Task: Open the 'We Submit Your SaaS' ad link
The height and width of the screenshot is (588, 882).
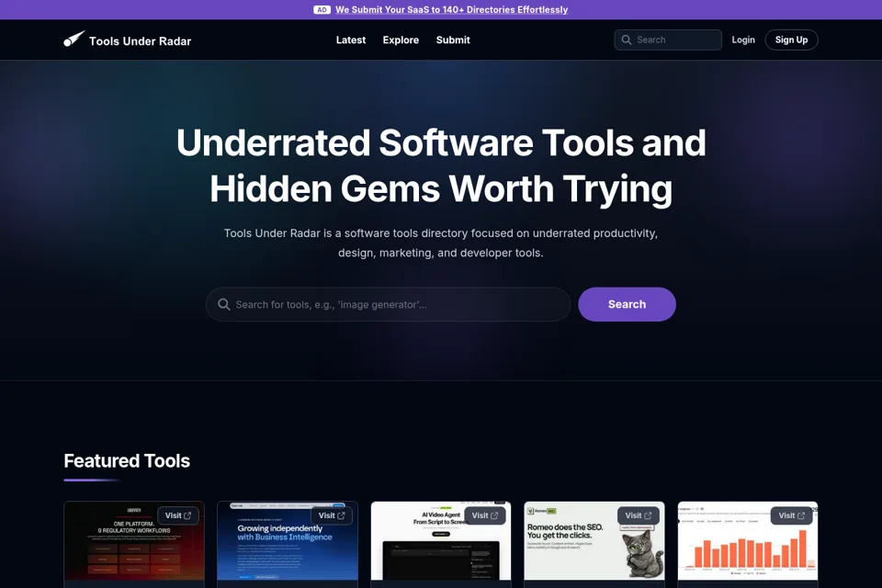Action: pyautogui.click(x=452, y=9)
